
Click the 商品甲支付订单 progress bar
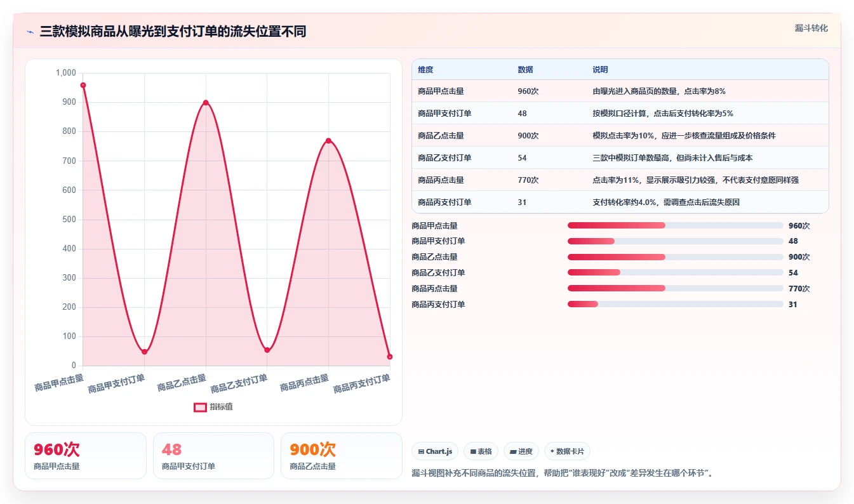pos(675,241)
